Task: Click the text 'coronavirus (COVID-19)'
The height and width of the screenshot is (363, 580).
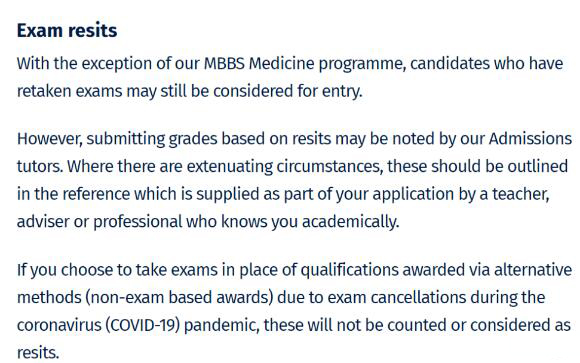Action: 98,325
